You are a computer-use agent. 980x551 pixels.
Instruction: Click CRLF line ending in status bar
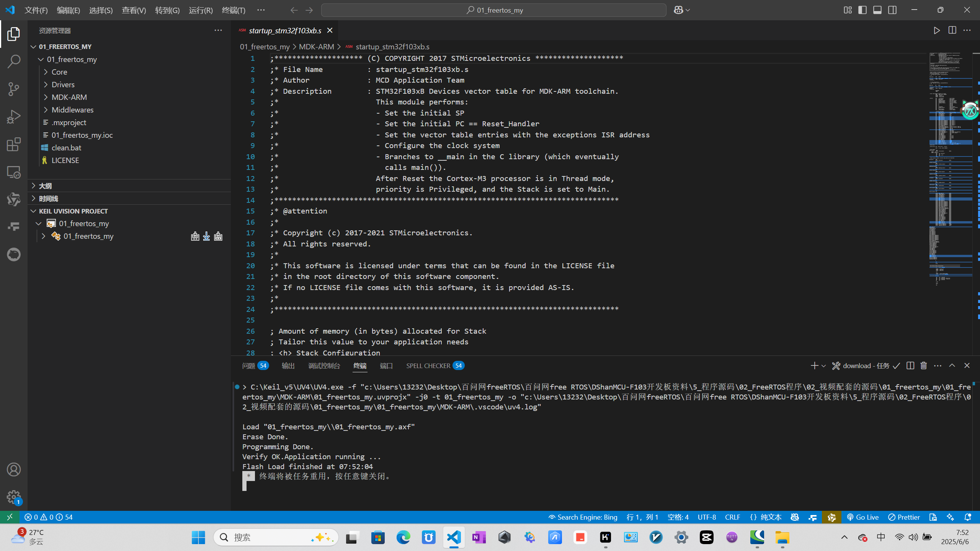[x=732, y=517]
